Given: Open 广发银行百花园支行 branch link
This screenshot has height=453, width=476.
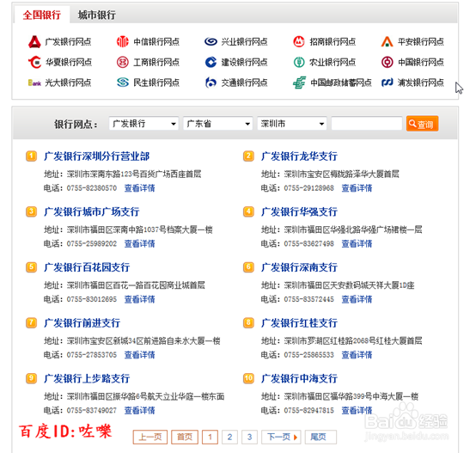Looking at the screenshot, I should tap(87, 267).
